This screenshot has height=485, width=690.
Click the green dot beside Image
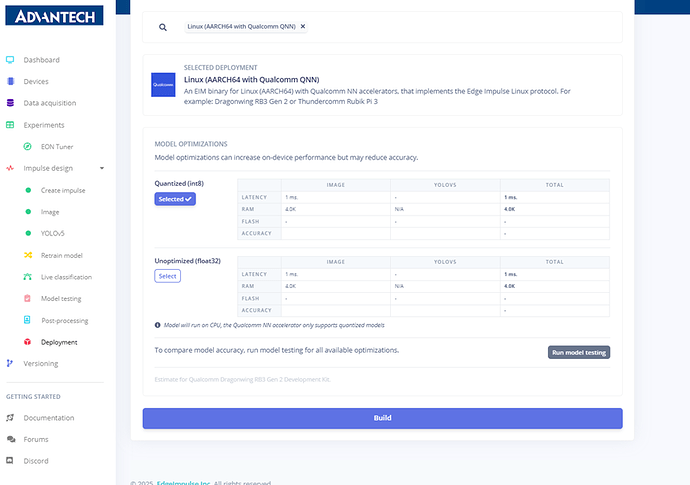28,212
